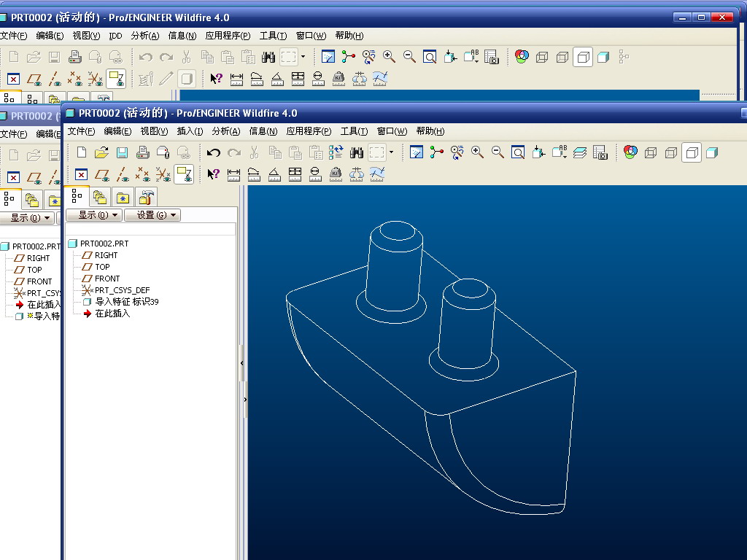747x560 pixels.
Task: Switch to hidden line display, front window
Action: pyautogui.click(x=671, y=152)
